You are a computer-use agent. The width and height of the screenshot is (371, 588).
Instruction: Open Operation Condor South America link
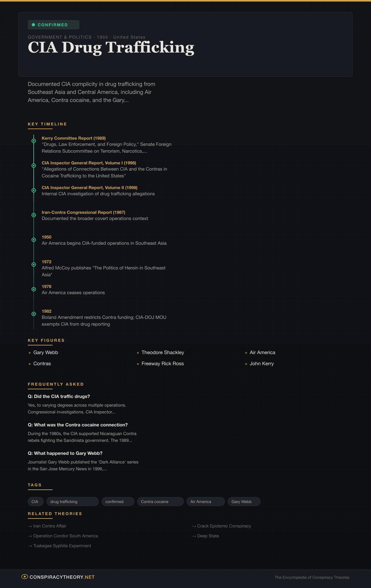(66, 536)
